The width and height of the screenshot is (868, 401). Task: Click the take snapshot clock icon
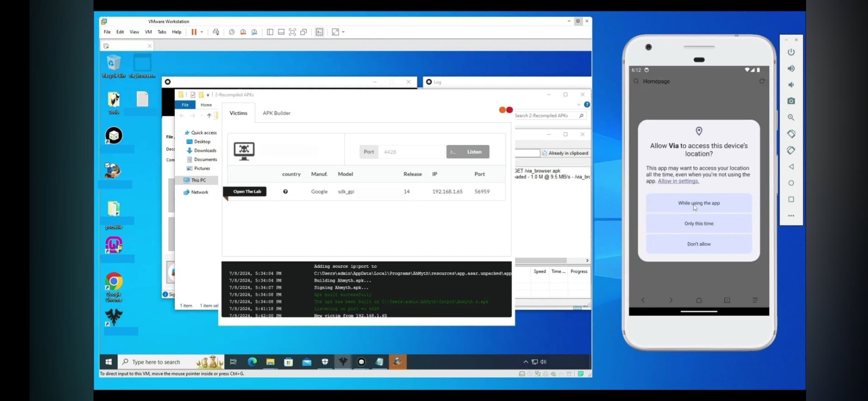[x=232, y=32]
